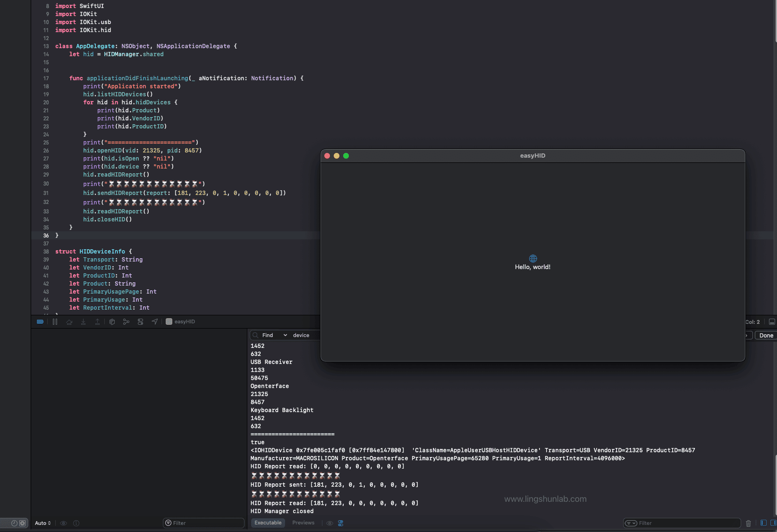Click the Print Description info icon
Screen dimensions: 777x532
click(x=76, y=523)
